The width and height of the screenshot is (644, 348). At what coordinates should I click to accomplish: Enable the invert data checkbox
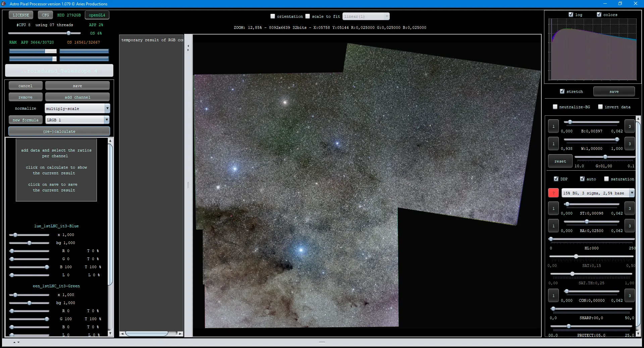tap(600, 107)
